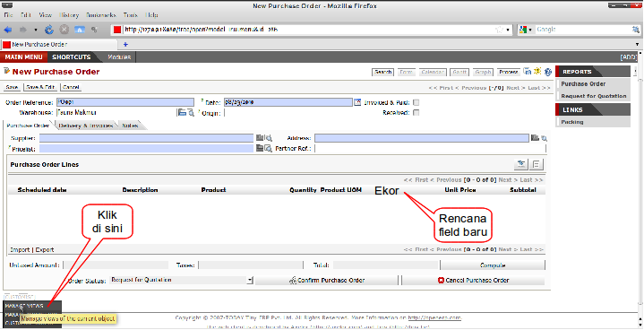Click MANAGE VIEWS in customise menu
644x330 pixels.
[24, 306]
